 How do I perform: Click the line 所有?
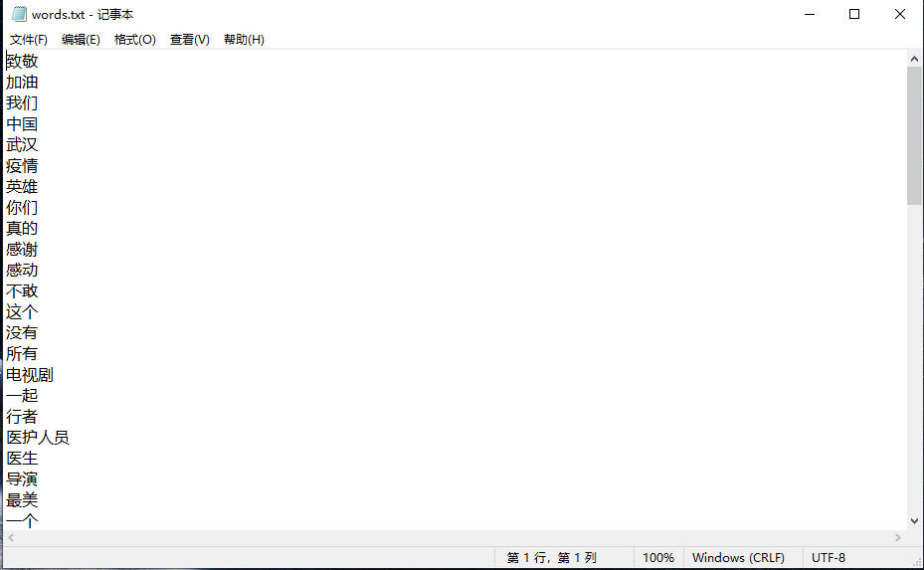(22, 354)
